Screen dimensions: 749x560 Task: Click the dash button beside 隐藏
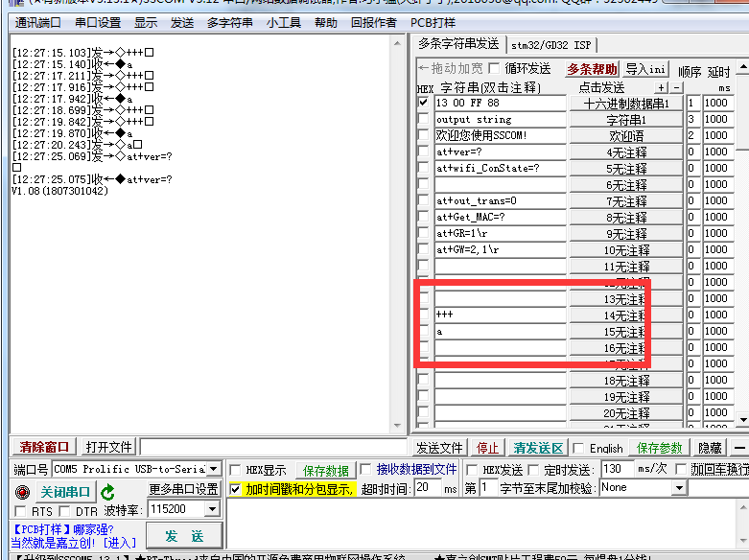(738, 448)
